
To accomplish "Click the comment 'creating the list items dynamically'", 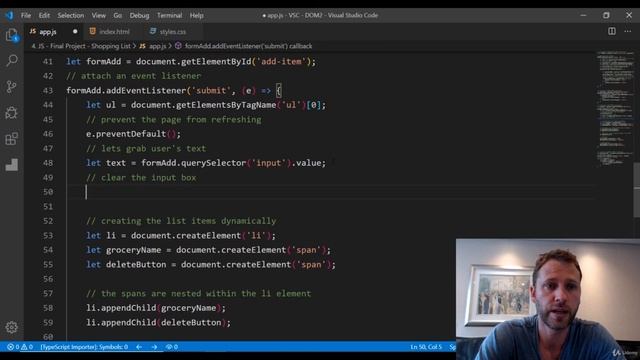I will click(189, 221).
